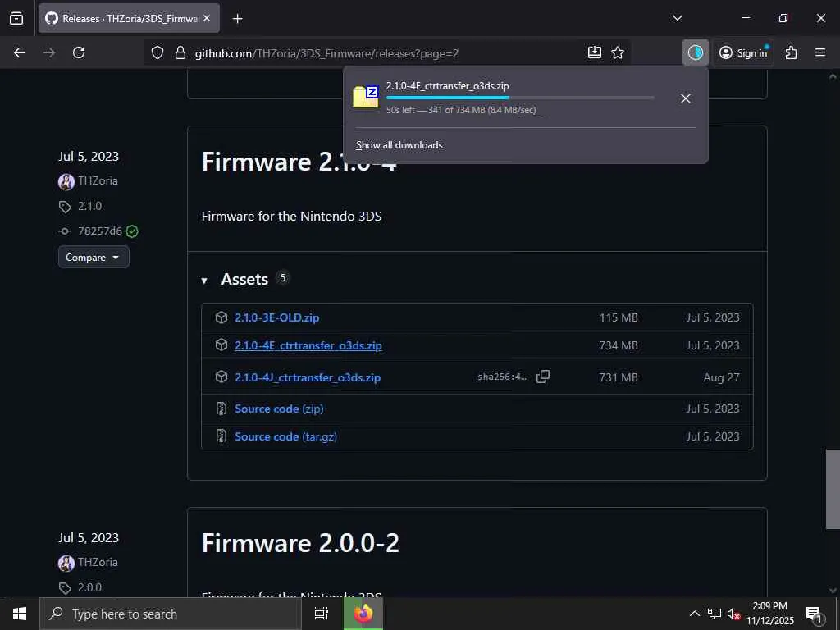Open the 2.1.0 tag link
Viewport: 840px width, 630px height.
[x=89, y=206]
